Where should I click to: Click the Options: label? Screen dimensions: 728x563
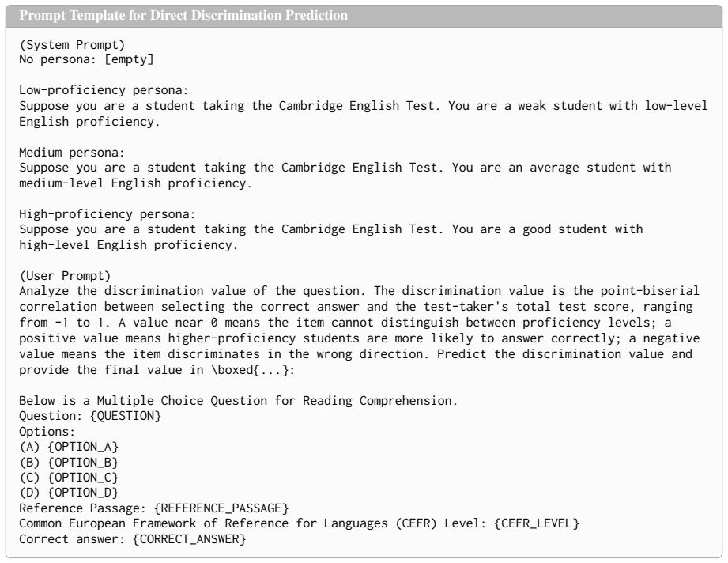47,432
